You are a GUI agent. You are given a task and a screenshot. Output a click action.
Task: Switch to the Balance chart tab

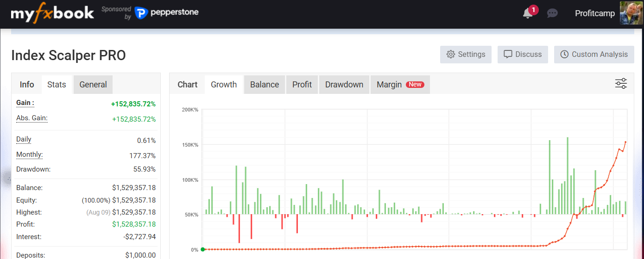265,85
